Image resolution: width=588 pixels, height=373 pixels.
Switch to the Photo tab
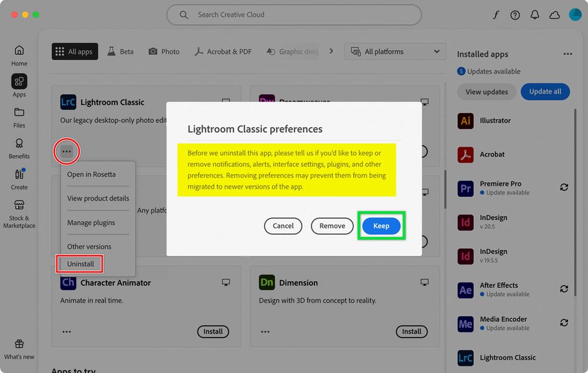point(164,51)
